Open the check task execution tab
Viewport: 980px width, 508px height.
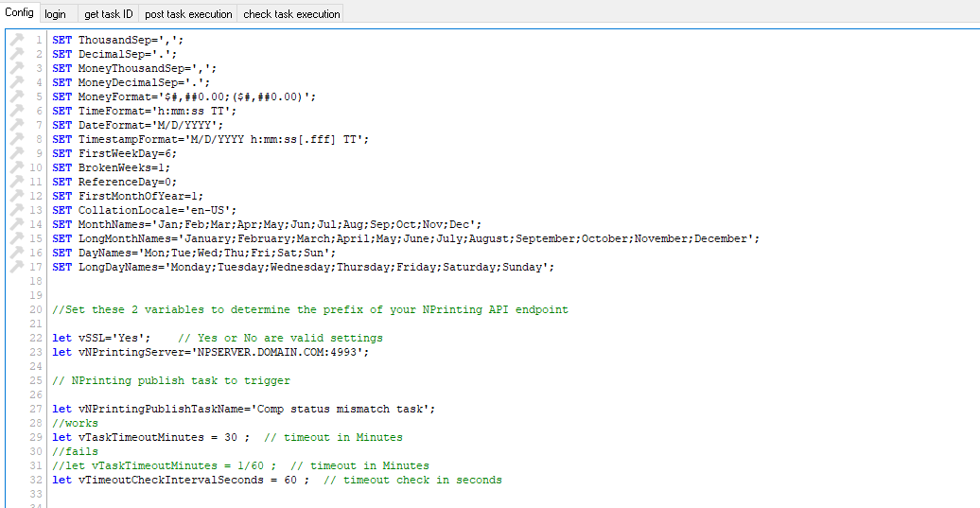click(x=291, y=14)
